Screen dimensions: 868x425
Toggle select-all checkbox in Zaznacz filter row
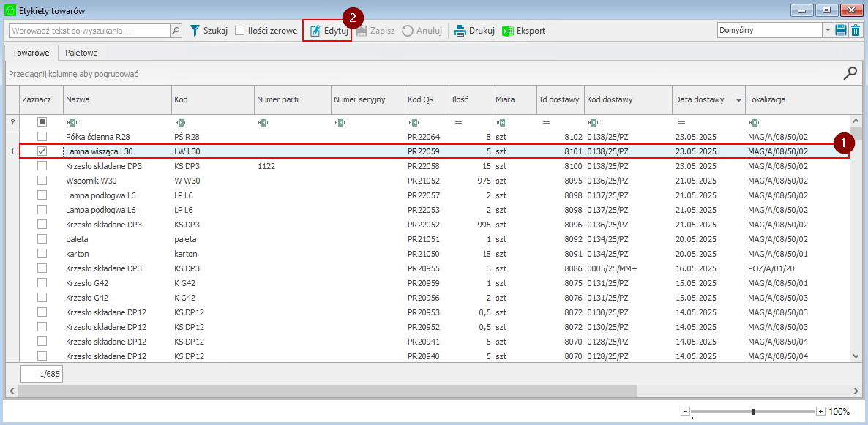[x=42, y=122]
